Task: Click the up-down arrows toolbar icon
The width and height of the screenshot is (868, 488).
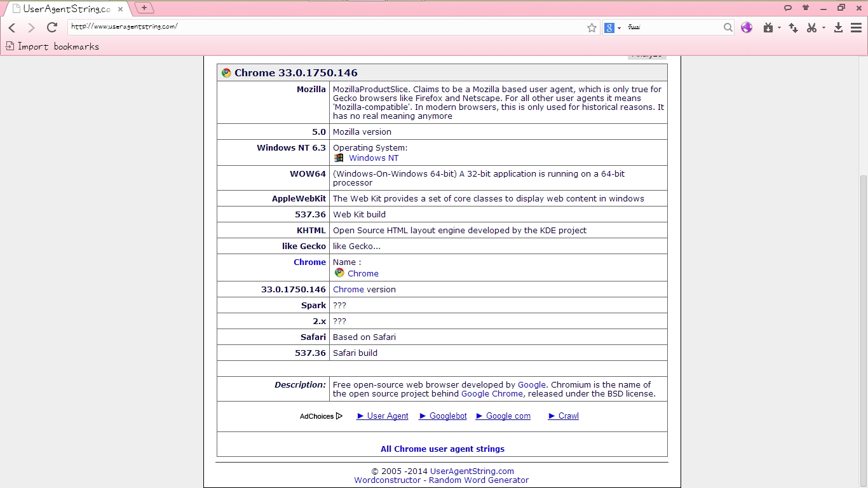Action: click(793, 27)
